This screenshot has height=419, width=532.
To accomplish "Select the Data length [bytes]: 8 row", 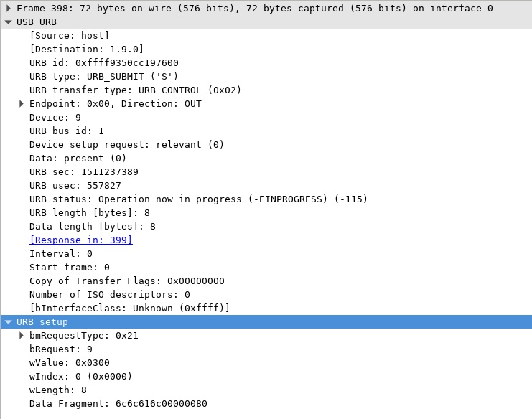I will click(92, 226).
